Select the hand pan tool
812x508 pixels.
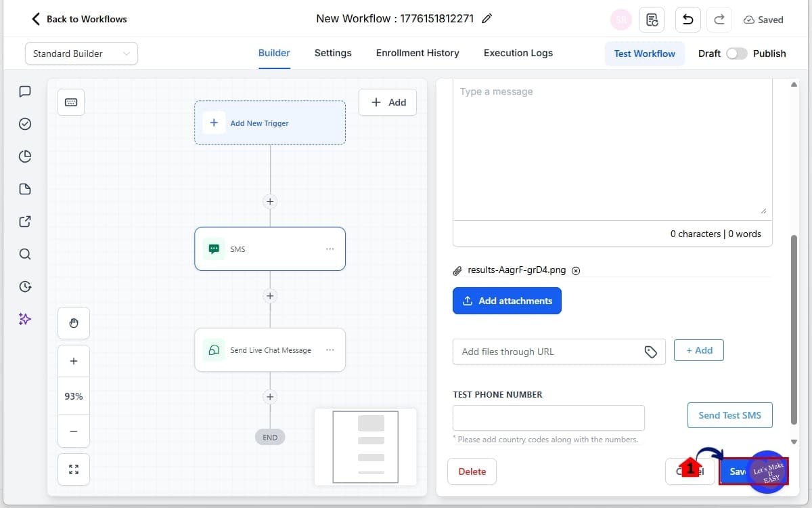click(x=74, y=323)
